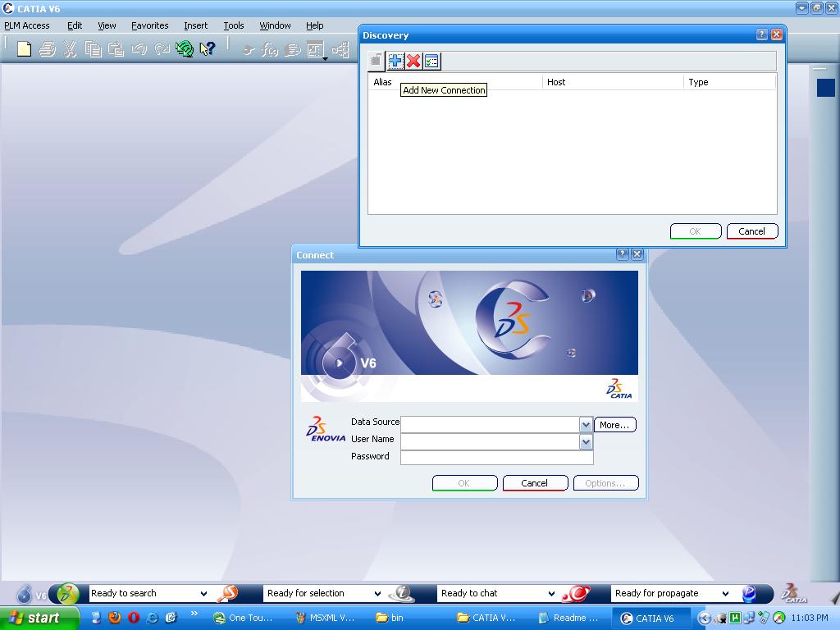Click the Copy icon in the toolbar

[94, 49]
